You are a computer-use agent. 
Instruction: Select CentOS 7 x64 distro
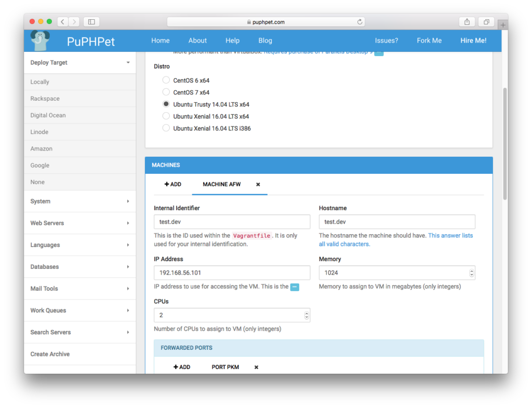coord(166,92)
